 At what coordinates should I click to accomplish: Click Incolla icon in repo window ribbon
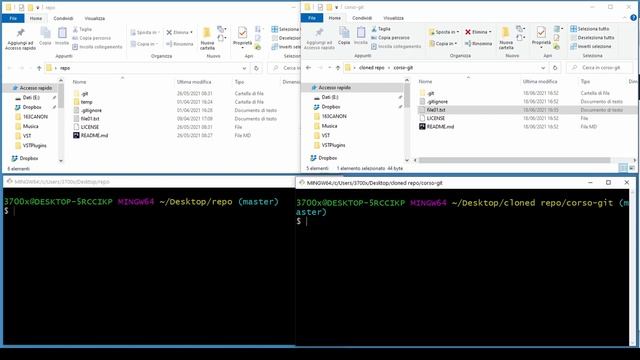[62, 36]
